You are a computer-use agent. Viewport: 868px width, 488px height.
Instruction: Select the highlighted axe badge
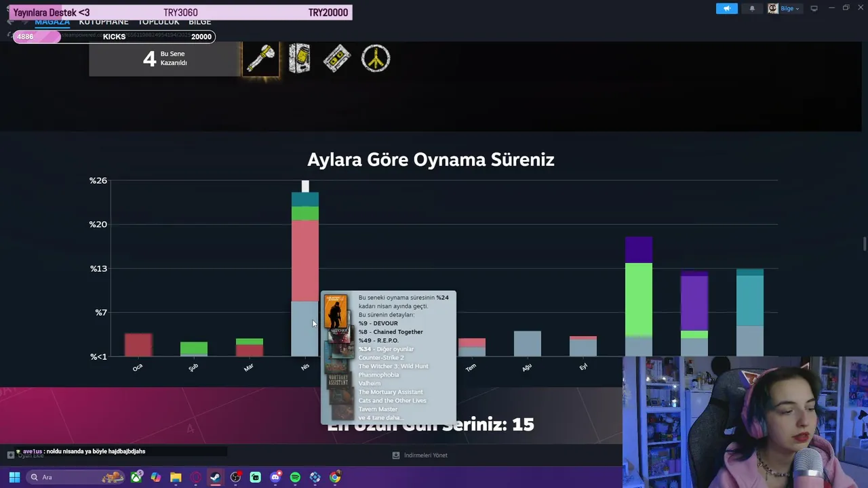(x=261, y=59)
